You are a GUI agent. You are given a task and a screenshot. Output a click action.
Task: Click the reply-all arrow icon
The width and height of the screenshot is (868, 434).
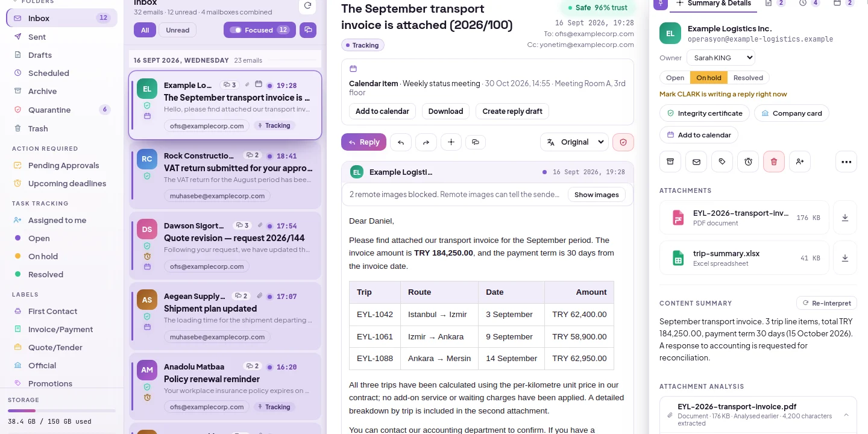tap(401, 142)
